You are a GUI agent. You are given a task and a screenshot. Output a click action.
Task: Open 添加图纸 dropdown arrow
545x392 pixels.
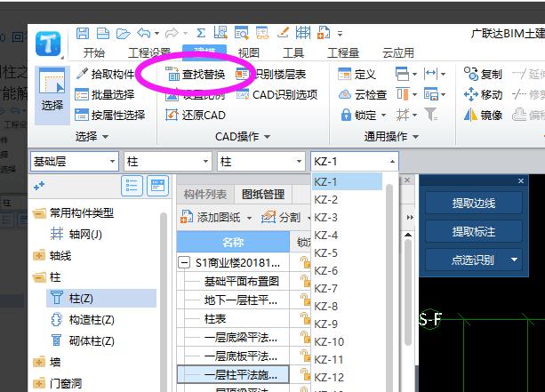click(249, 219)
